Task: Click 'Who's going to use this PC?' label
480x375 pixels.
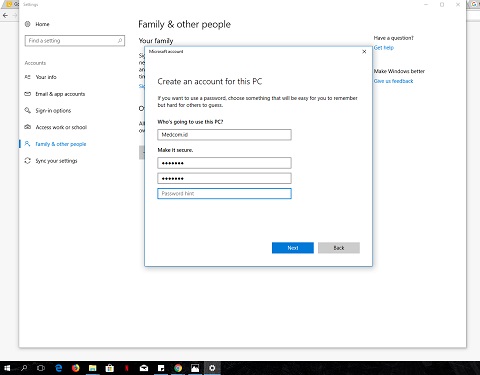Action: point(190,122)
